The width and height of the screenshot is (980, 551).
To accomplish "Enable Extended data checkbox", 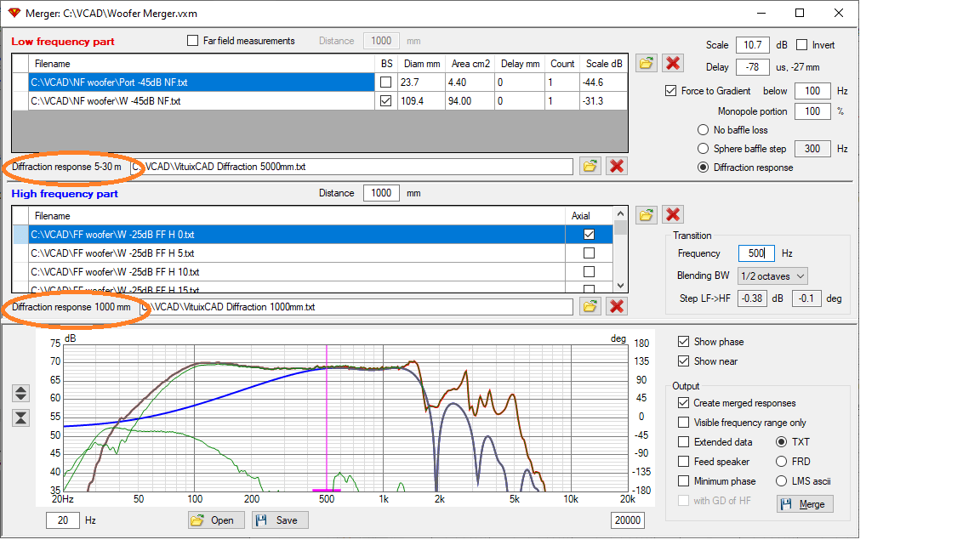I will (684, 441).
